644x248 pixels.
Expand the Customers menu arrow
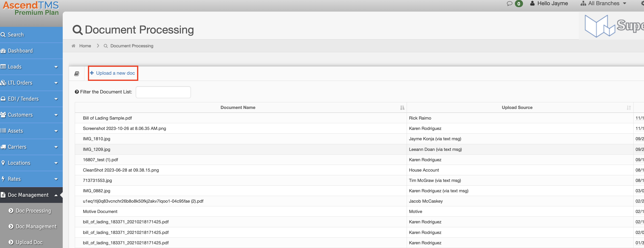[x=56, y=115]
